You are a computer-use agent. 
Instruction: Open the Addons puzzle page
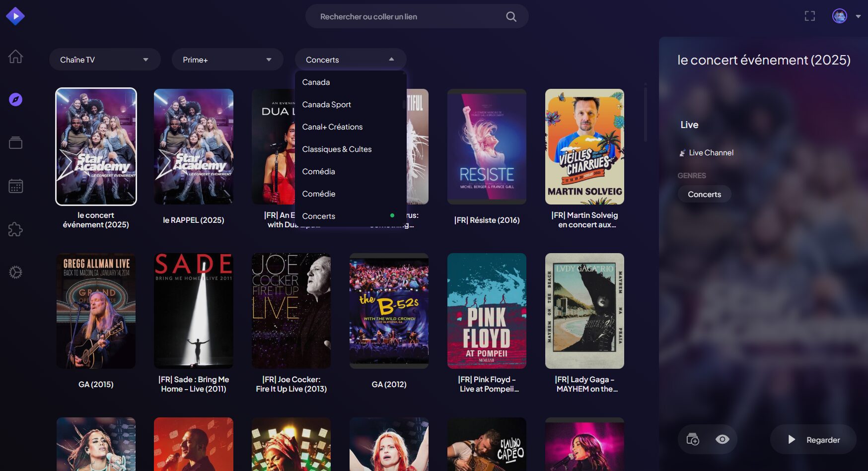15,229
